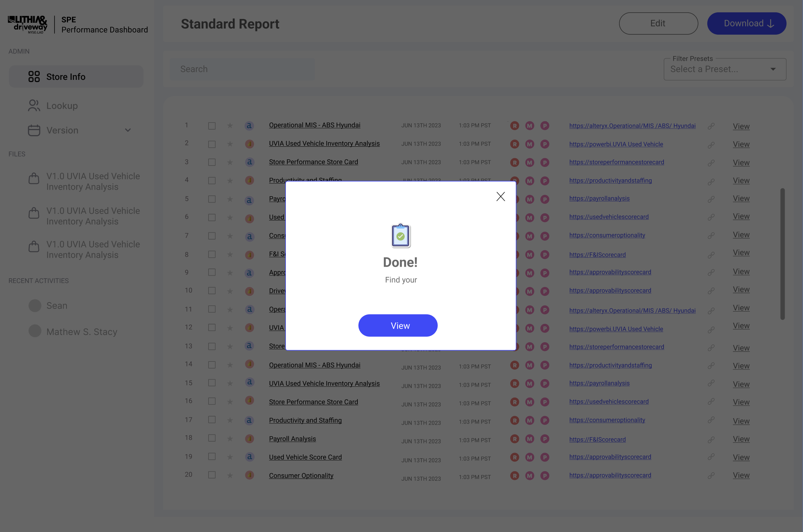
Task: Close the Done dialog with X
Action: coord(501,196)
